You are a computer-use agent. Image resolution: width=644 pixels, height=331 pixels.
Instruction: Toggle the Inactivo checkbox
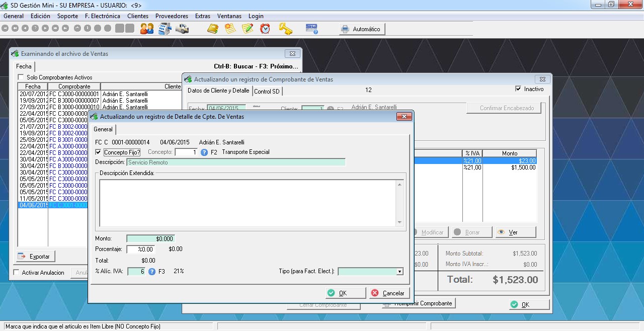[x=518, y=89]
